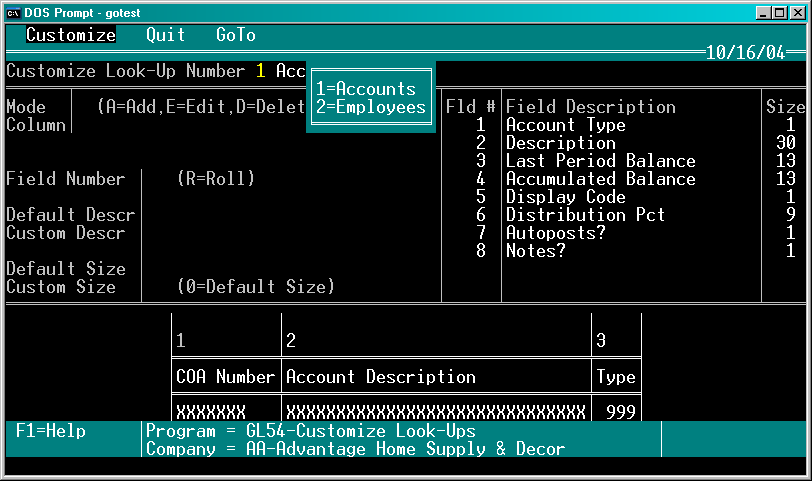Select the Description field row
Image resolution: width=812 pixels, height=481 pixels.
coord(625,143)
